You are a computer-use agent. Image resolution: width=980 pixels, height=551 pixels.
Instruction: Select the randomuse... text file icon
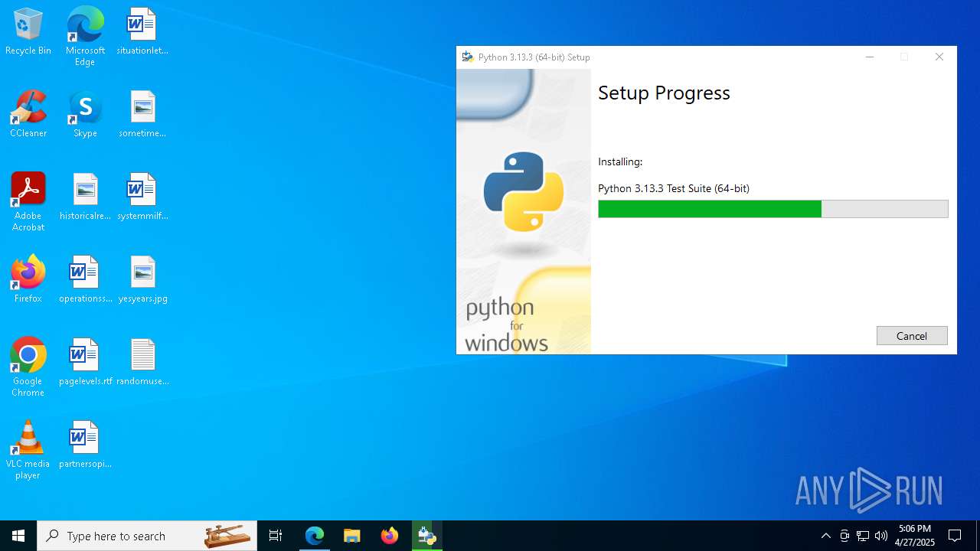tap(142, 363)
